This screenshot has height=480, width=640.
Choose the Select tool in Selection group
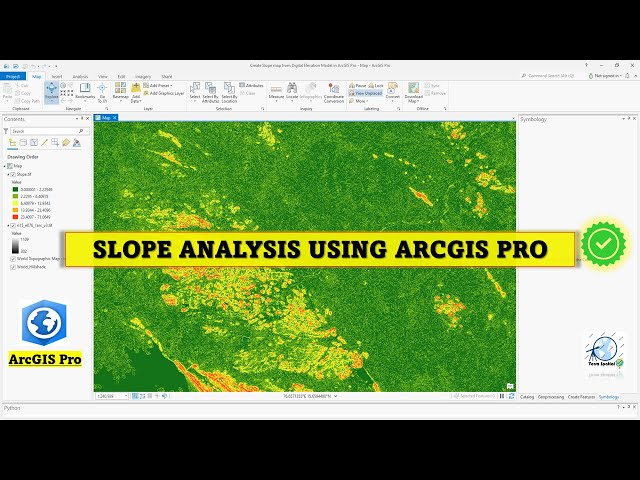(195, 92)
